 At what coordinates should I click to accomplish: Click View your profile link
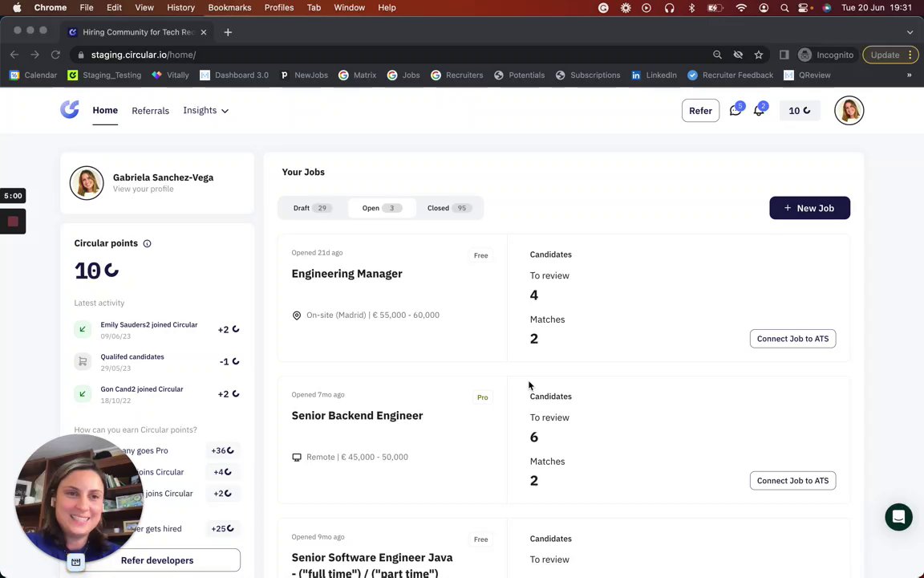pyautogui.click(x=144, y=189)
